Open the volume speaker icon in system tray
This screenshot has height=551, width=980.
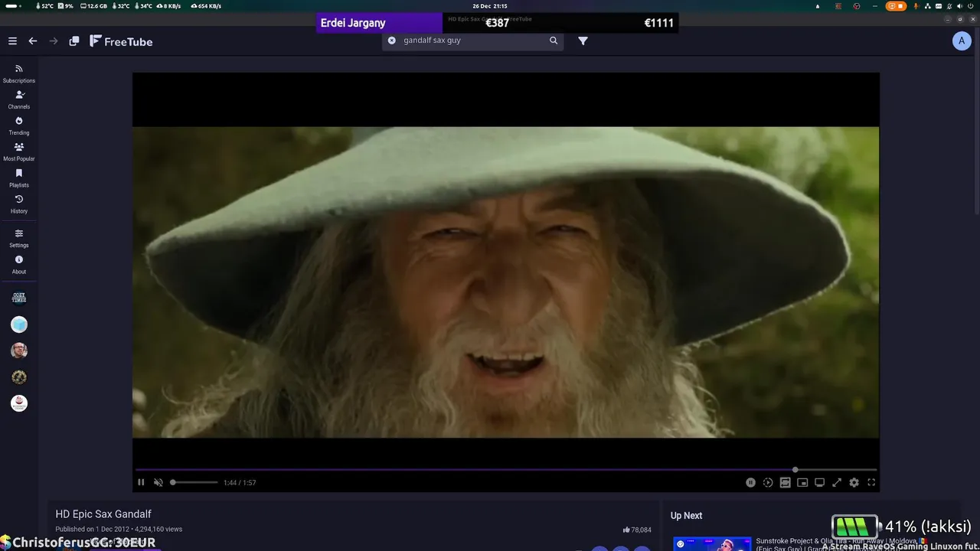[x=960, y=6]
